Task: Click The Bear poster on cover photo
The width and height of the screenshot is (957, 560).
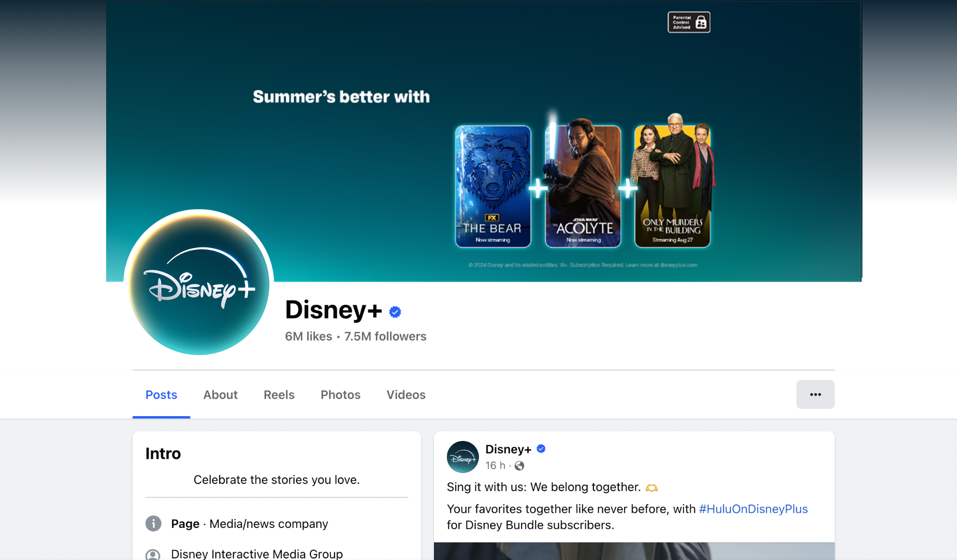Action: (493, 186)
